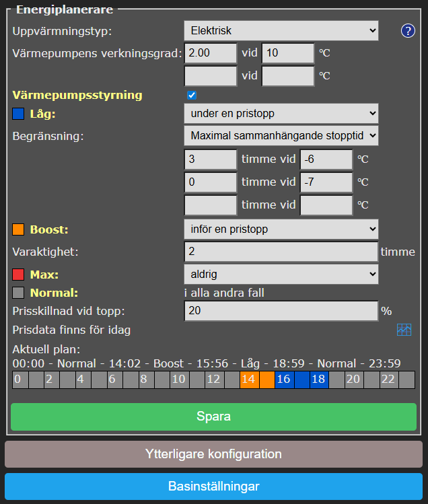428x504 pixels.
Task: Open the Uppvärmningstyp dropdown
Action: [x=281, y=30]
